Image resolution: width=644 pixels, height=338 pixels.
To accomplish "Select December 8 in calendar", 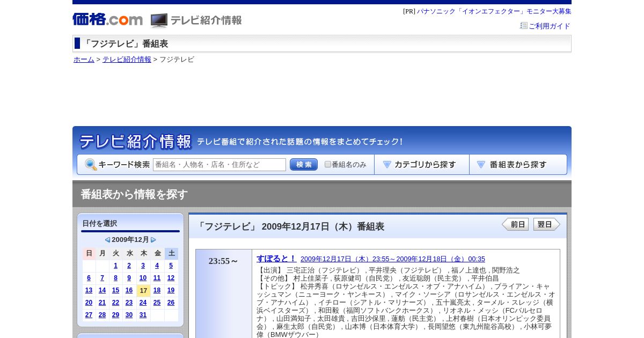I will tap(115, 278).
